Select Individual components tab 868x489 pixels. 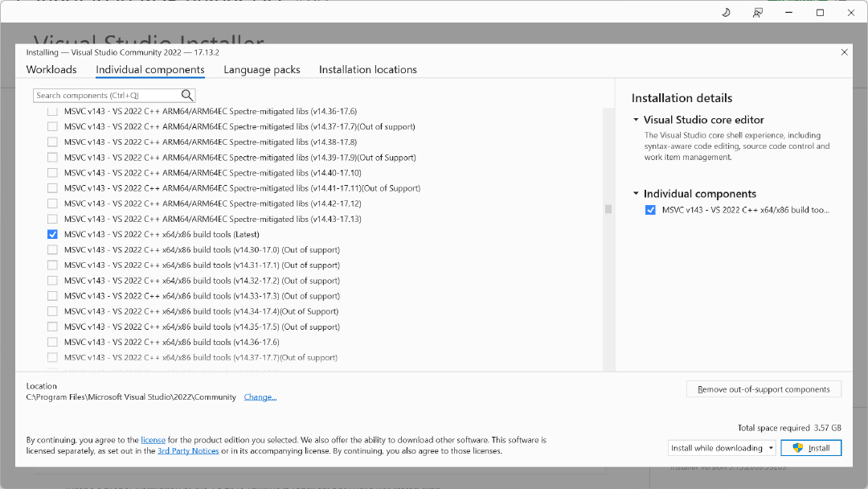[x=150, y=70]
